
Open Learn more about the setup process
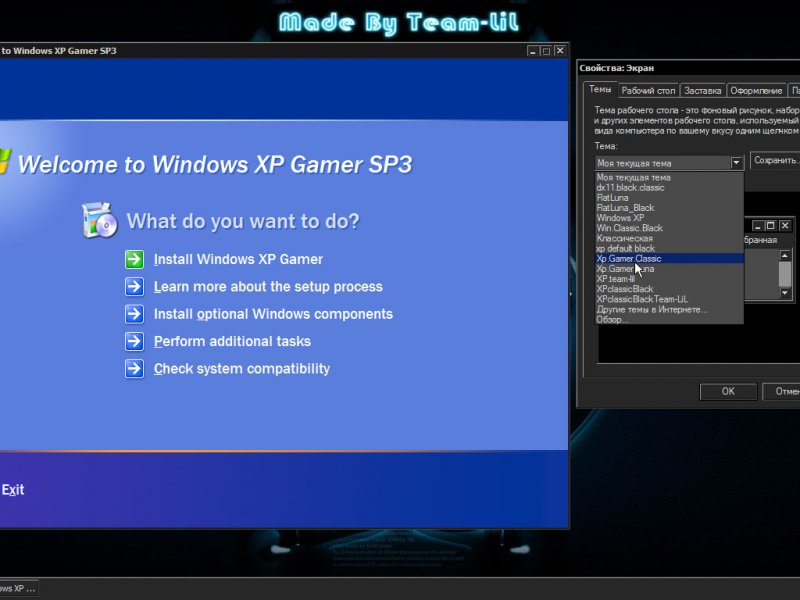[x=268, y=287]
